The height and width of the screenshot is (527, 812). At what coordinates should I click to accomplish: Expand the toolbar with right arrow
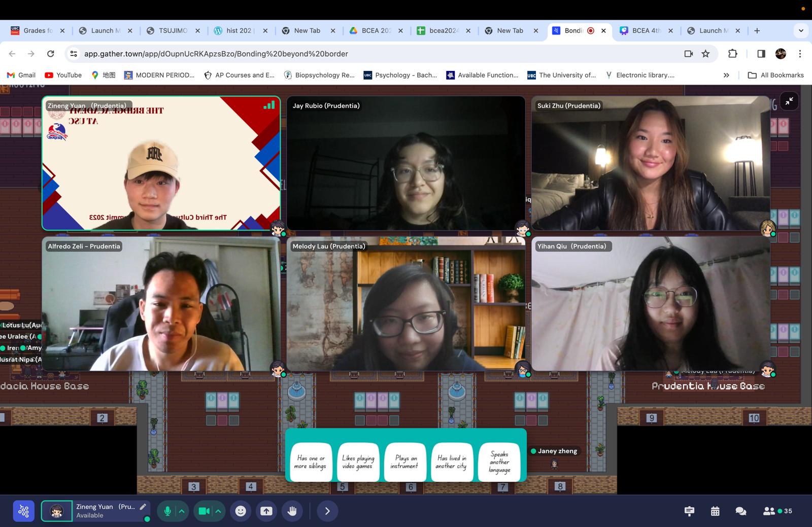point(327,511)
